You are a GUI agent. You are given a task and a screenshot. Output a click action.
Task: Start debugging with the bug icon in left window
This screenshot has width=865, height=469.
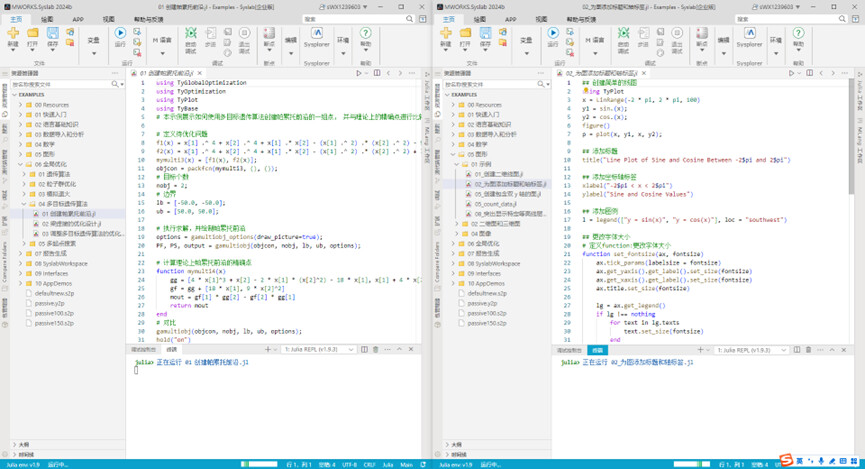[191, 34]
